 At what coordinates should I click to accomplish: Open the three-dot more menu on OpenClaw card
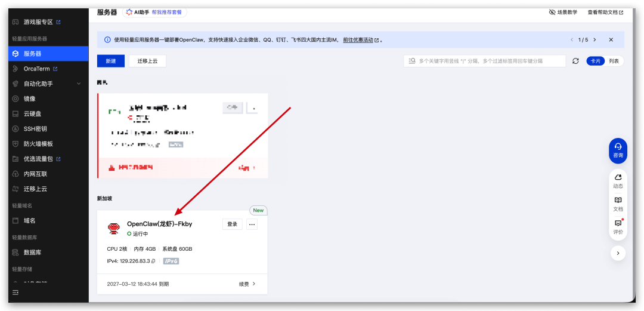(x=252, y=224)
